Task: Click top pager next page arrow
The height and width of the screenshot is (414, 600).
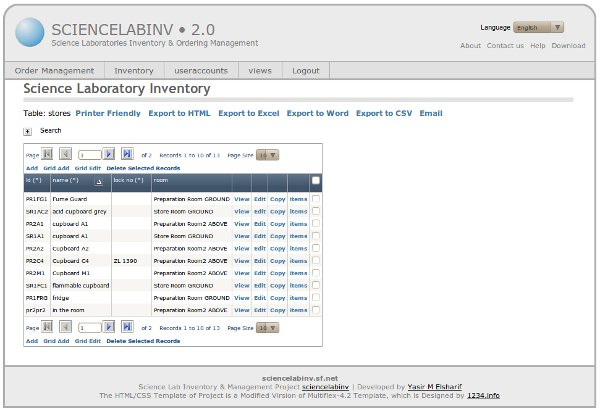Action: 109,155
